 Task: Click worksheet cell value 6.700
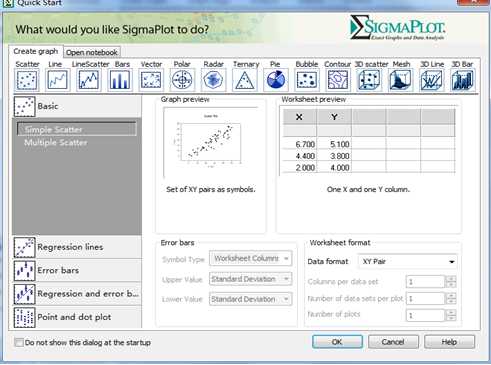(305, 144)
